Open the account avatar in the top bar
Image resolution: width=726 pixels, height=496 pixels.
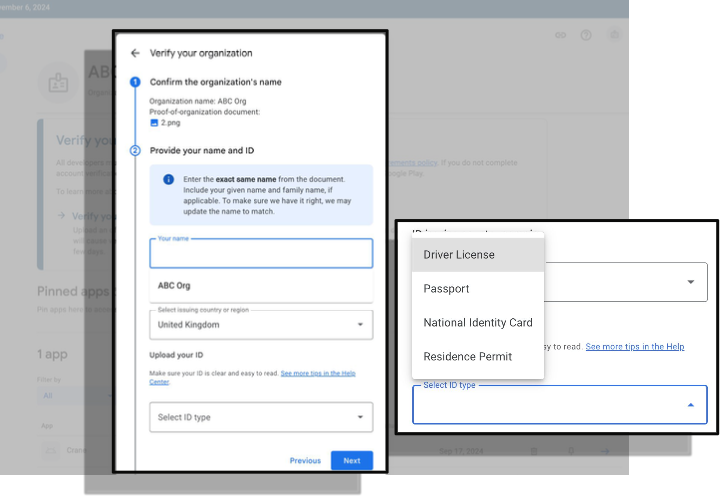pos(614,35)
